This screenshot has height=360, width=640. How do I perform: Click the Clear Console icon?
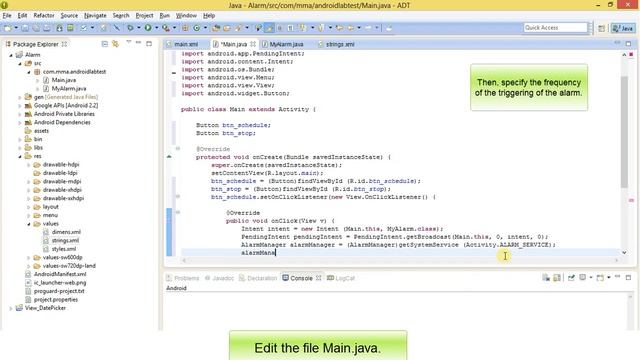546,278
